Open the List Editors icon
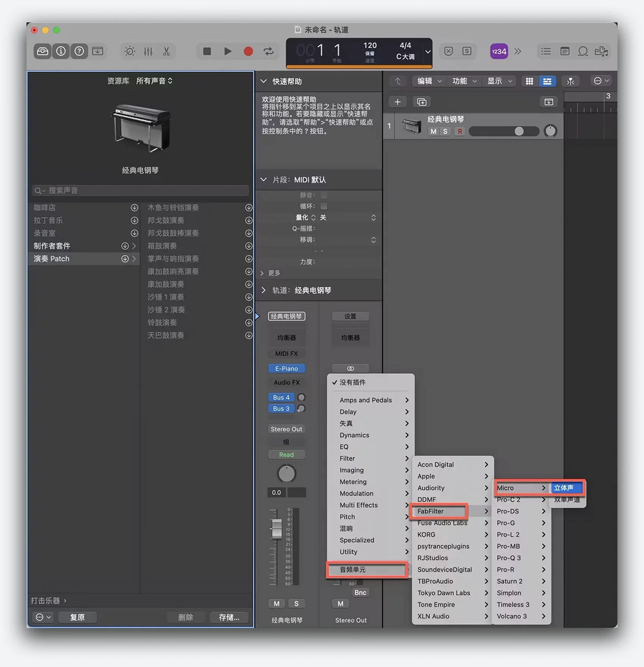Image resolution: width=644 pixels, height=667 pixels. tap(546, 51)
